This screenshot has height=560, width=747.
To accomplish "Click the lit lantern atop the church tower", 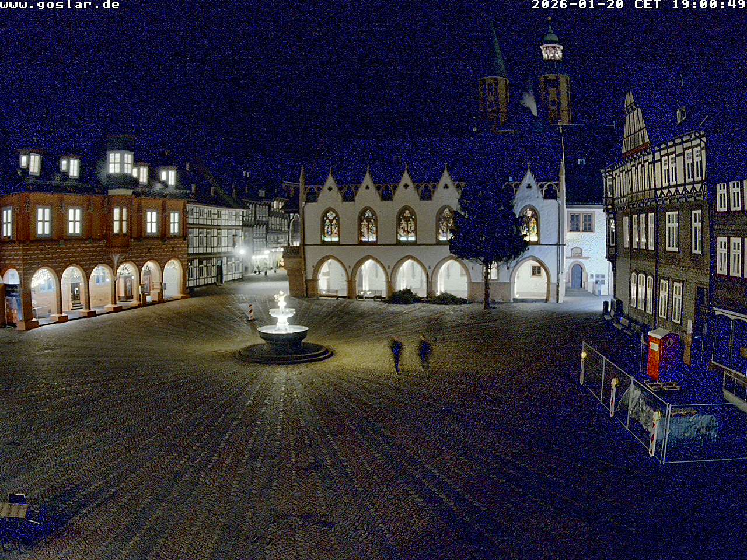I will tap(551, 51).
